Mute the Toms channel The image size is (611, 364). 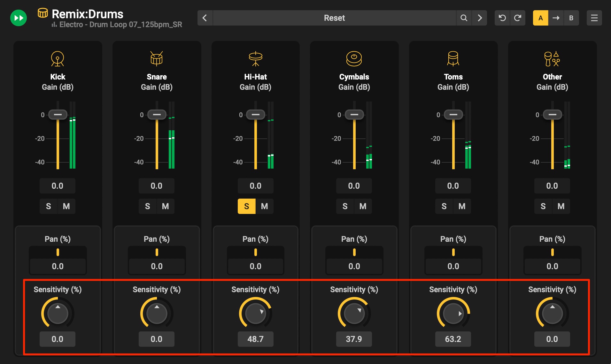tap(462, 206)
